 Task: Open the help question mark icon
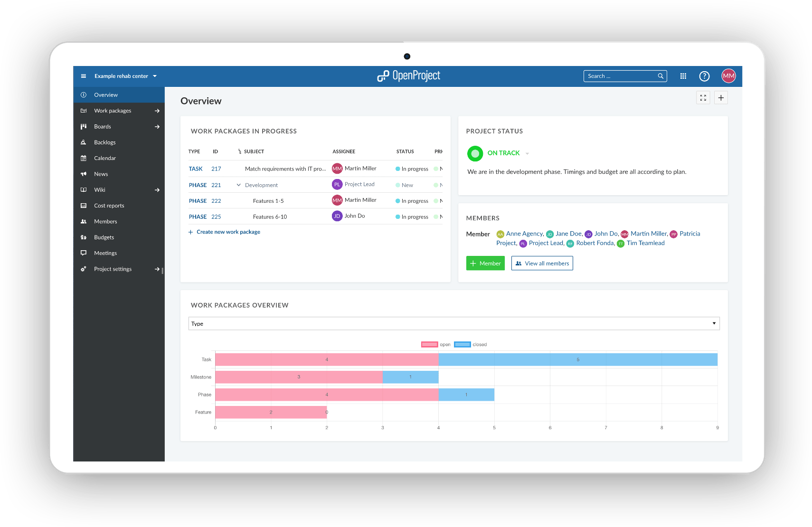click(x=704, y=76)
